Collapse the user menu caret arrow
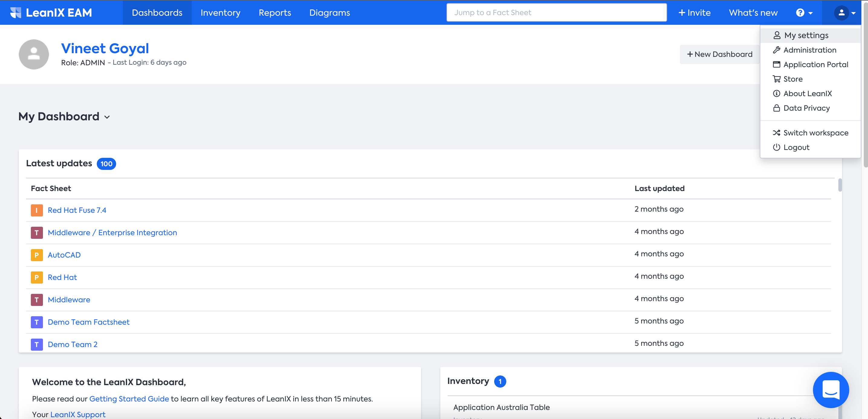 click(853, 13)
